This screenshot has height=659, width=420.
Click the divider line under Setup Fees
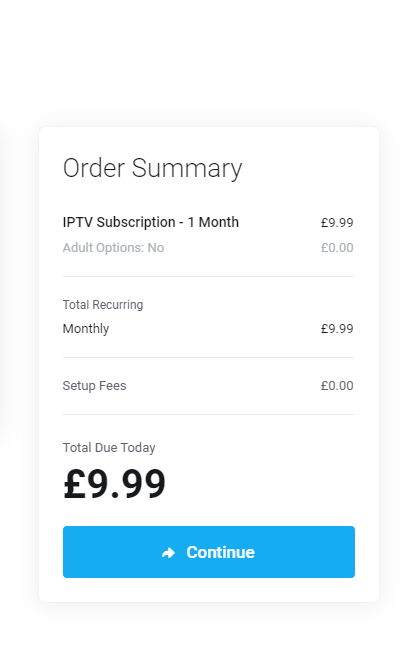coord(209,414)
